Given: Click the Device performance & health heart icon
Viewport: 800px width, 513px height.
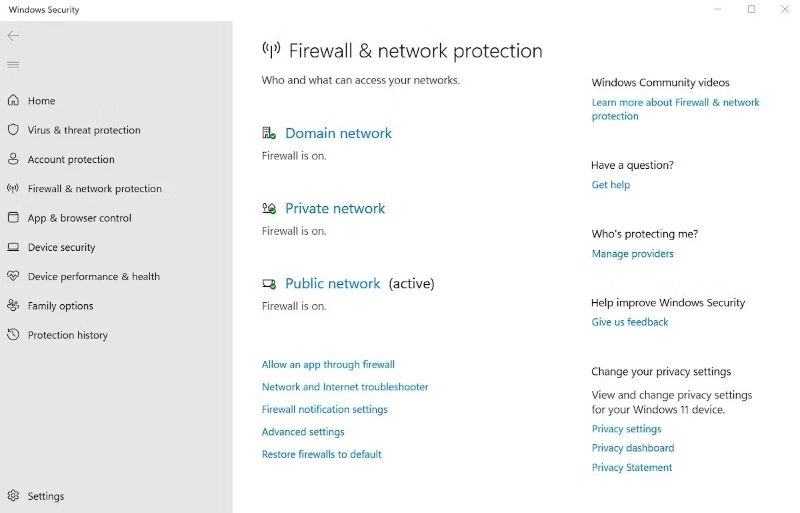Looking at the screenshot, I should tap(13, 276).
